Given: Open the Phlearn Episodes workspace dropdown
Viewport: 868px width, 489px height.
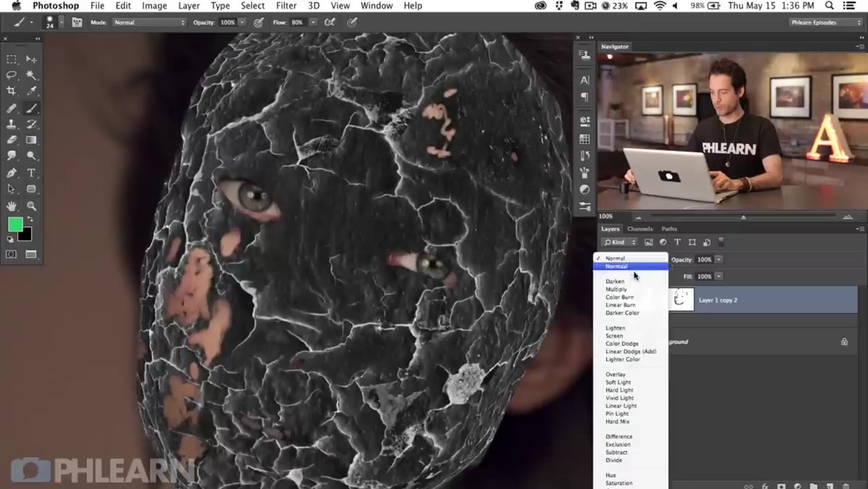Looking at the screenshot, I should click(825, 22).
